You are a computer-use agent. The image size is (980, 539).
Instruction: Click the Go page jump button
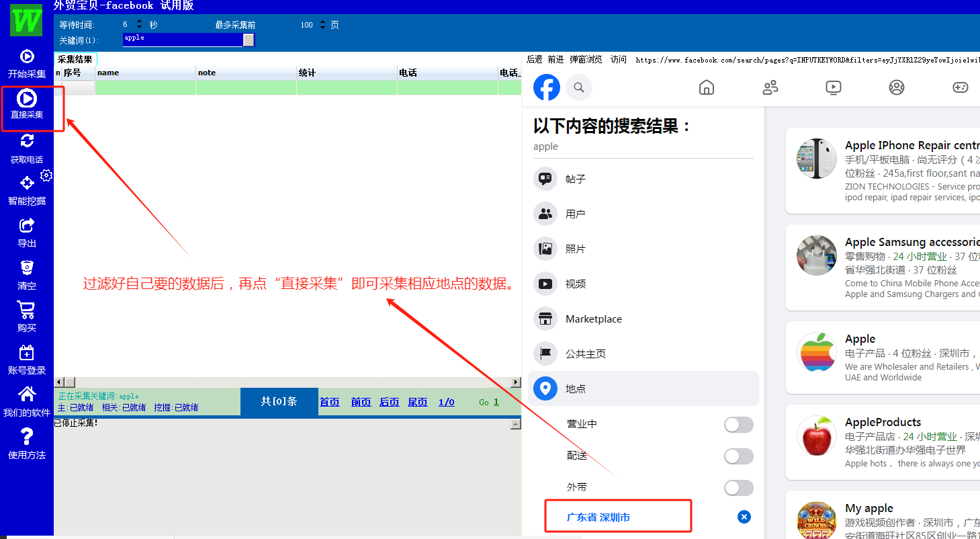click(x=484, y=402)
